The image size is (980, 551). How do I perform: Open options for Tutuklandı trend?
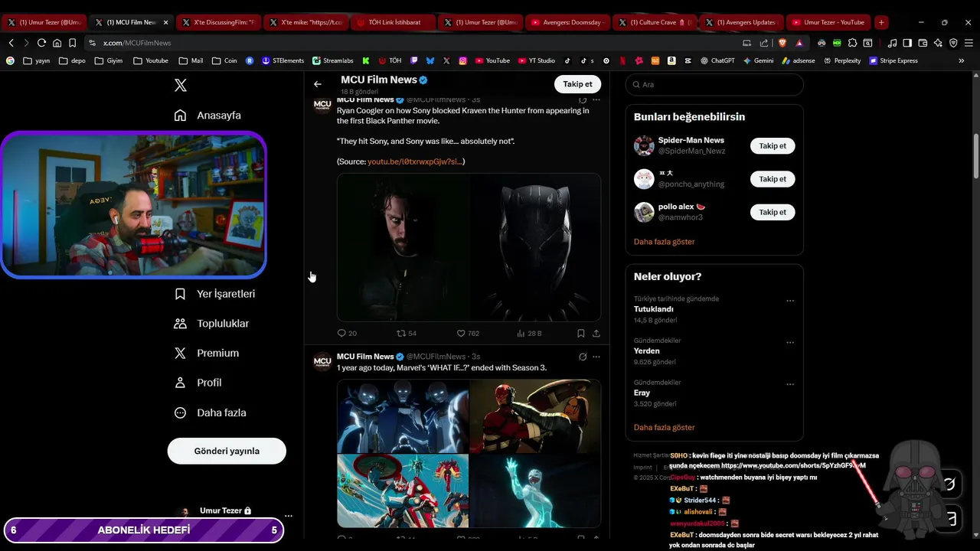tap(790, 301)
